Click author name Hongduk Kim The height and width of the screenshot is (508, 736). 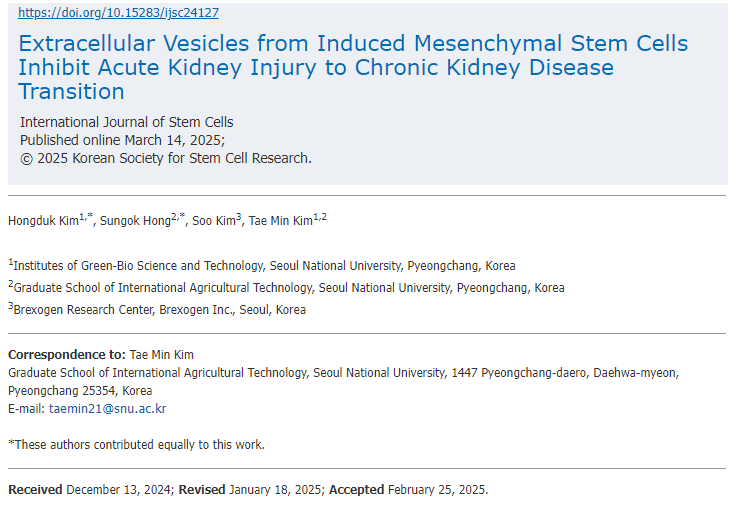(x=42, y=221)
